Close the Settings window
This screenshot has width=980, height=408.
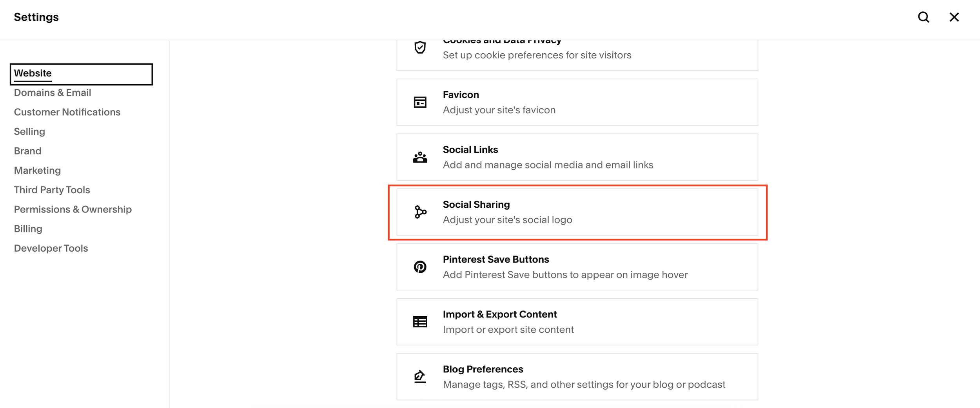click(x=954, y=17)
